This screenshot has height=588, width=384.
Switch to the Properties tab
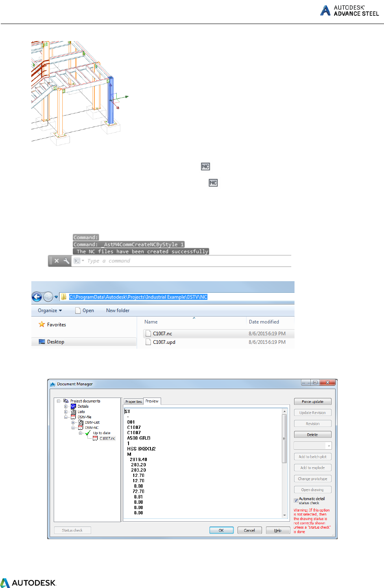[x=133, y=402]
